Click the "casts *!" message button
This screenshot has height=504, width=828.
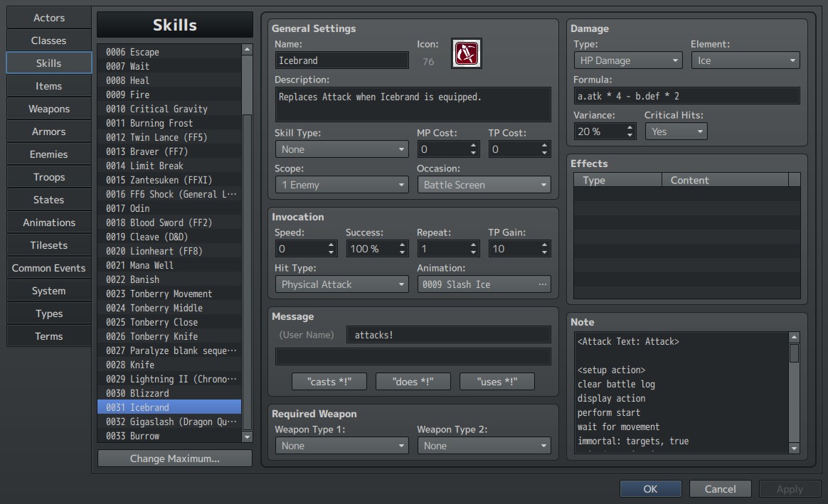(x=329, y=382)
